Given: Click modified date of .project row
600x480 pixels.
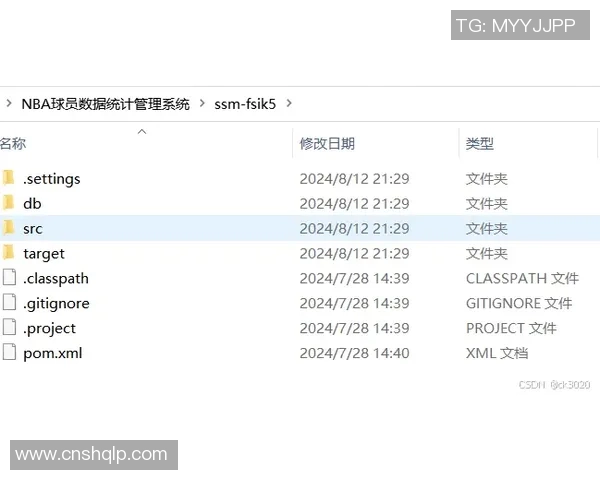Looking at the screenshot, I should (354, 328).
